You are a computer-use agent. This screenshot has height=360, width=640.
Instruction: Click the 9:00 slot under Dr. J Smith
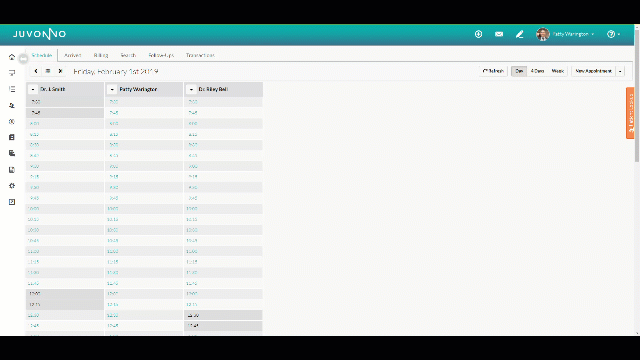[65, 166]
